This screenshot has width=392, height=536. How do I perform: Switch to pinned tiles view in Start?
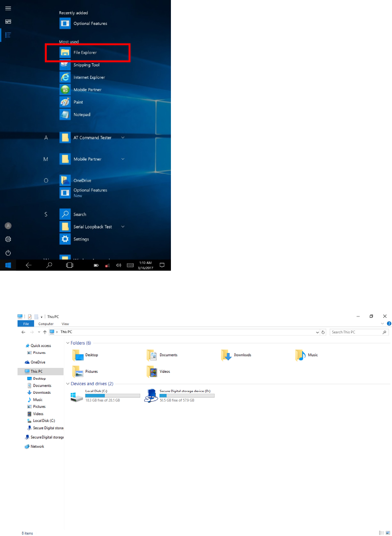(8, 21)
